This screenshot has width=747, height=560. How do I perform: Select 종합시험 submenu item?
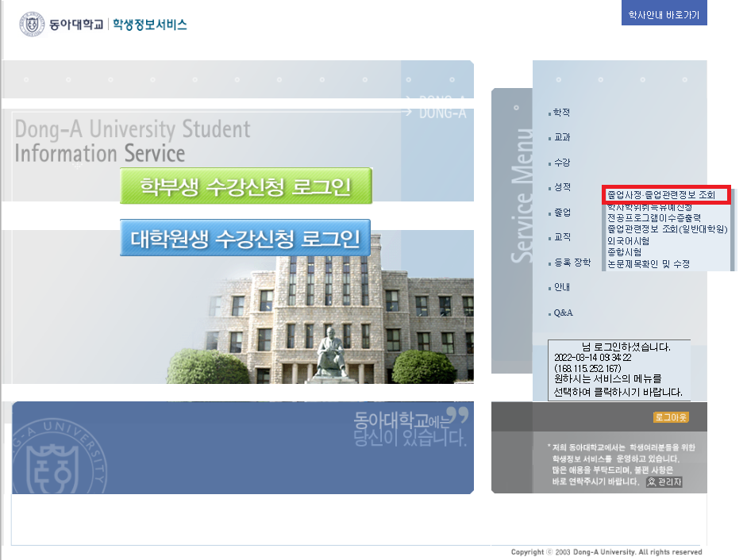point(624,252)
